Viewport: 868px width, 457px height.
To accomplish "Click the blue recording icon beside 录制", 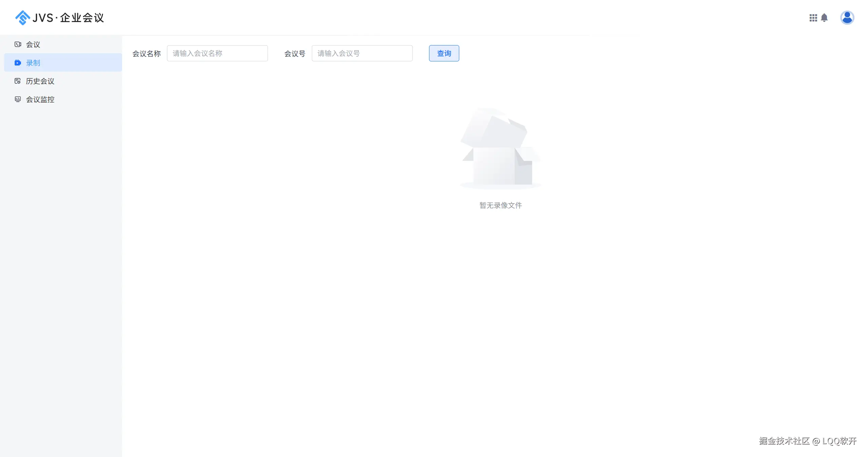I will pos(18,63).
